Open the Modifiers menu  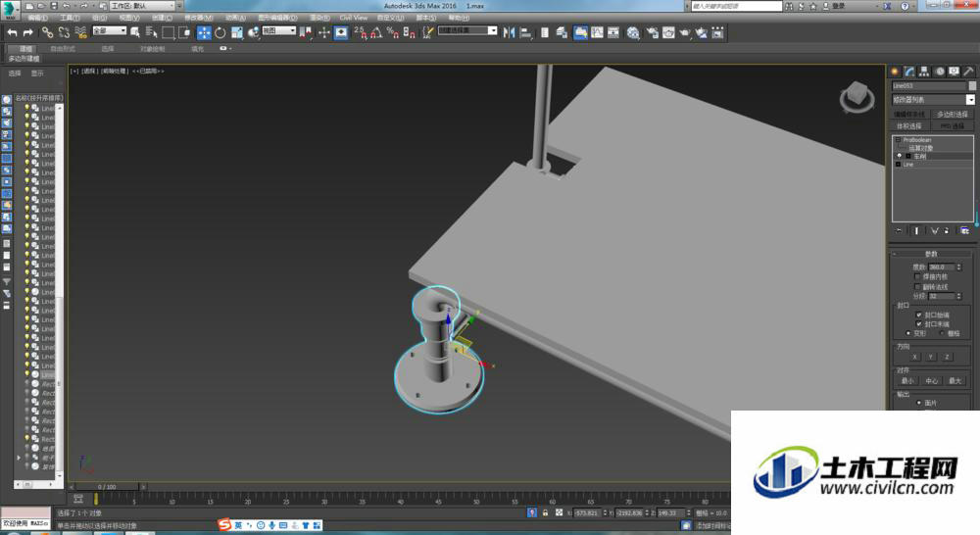[198, 18]
